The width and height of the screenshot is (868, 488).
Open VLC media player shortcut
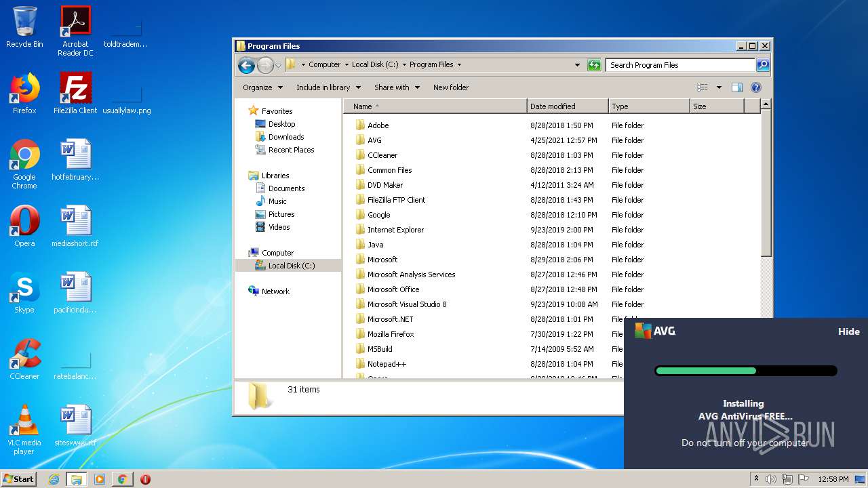[24, 430]
